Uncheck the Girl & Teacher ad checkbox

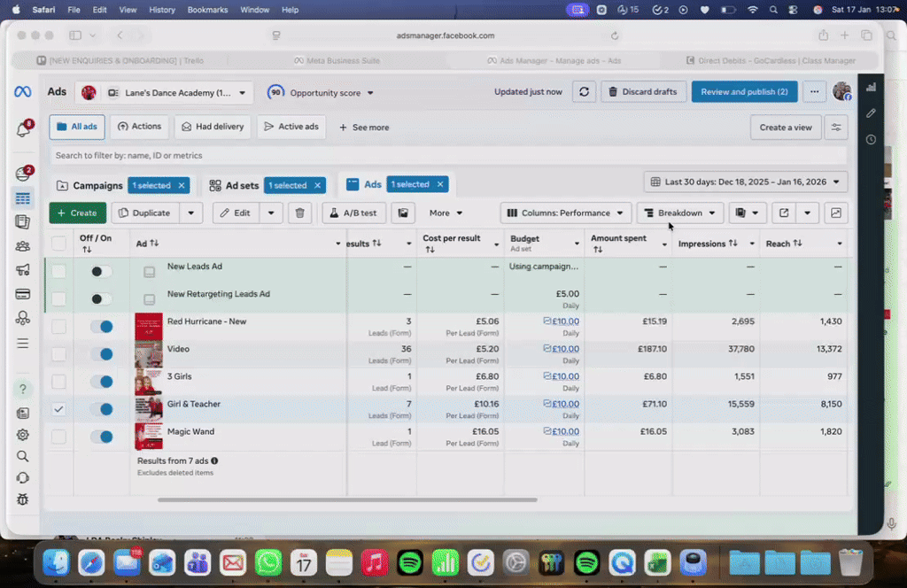(58, 409)
